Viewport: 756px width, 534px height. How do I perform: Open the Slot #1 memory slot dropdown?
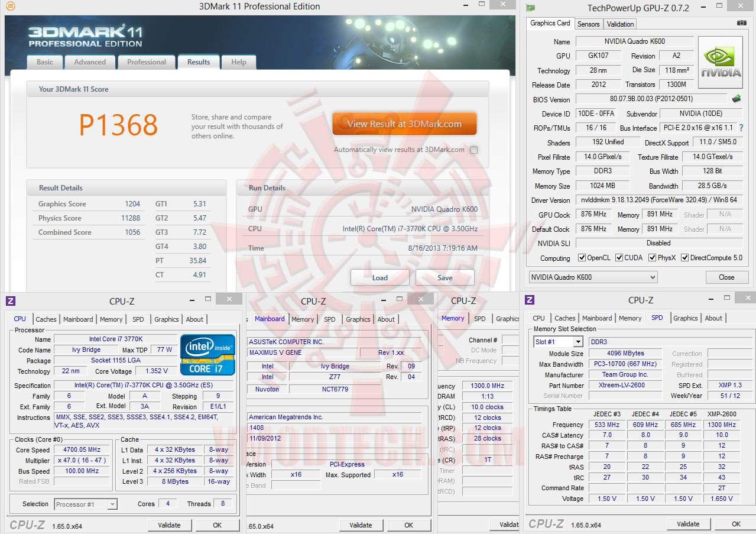point(559,342)
